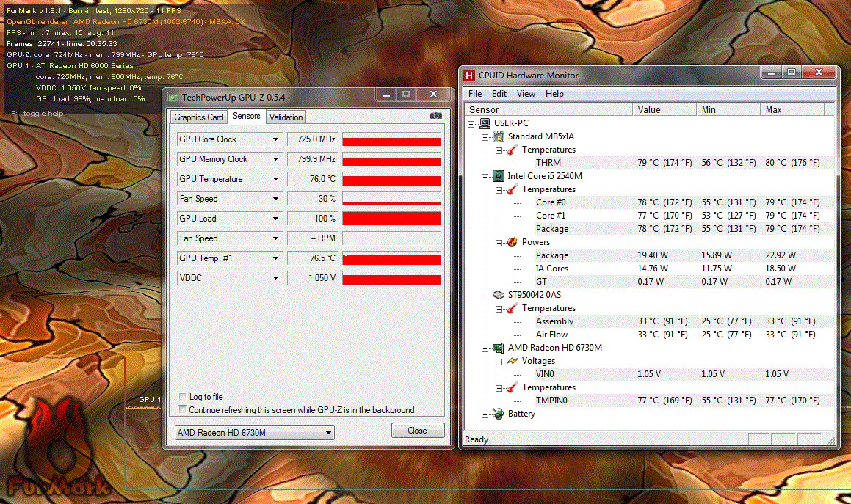The height and width of the screenshot is (504, 851).
Task: Enable the Log to file checkbox
Action: click(x=182, y=397)
